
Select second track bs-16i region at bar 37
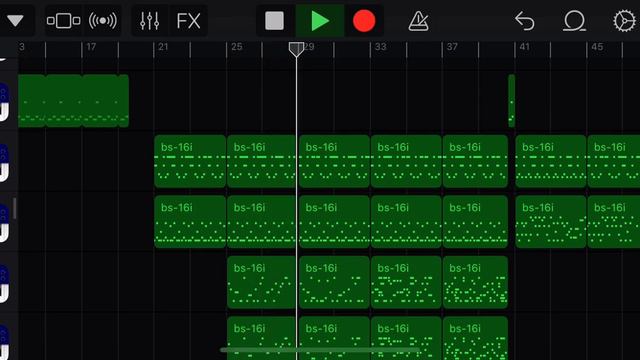tap(475, 161)
